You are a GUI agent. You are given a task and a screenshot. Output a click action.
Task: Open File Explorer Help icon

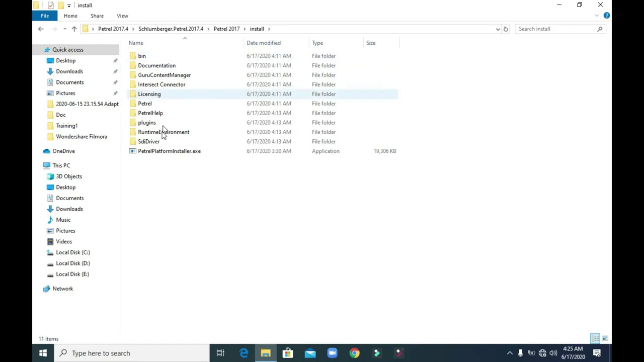coord(606,16)
